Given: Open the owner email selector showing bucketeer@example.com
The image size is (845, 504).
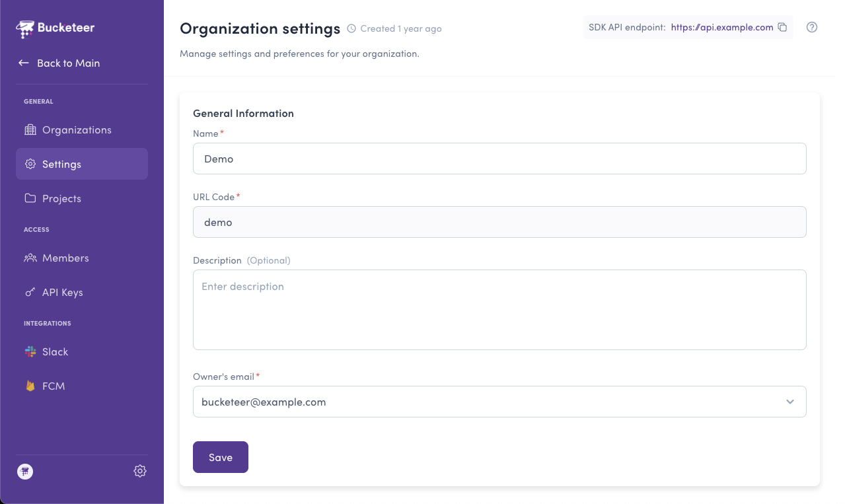Looking at the screenshot, I should 499,401.
